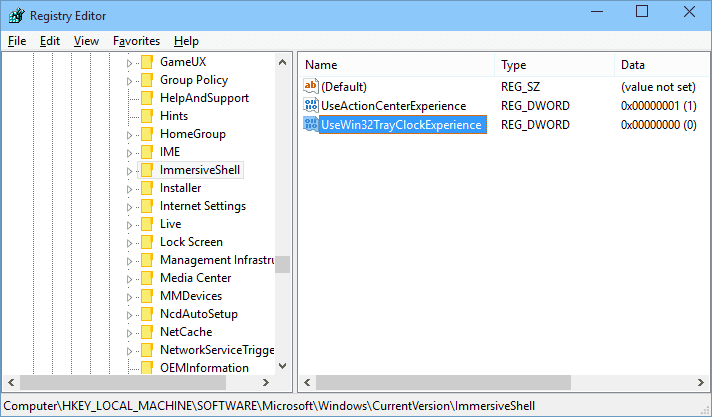Click the Management Infrastructure folder icon
The image size is (712, 417).
(147, 260)
